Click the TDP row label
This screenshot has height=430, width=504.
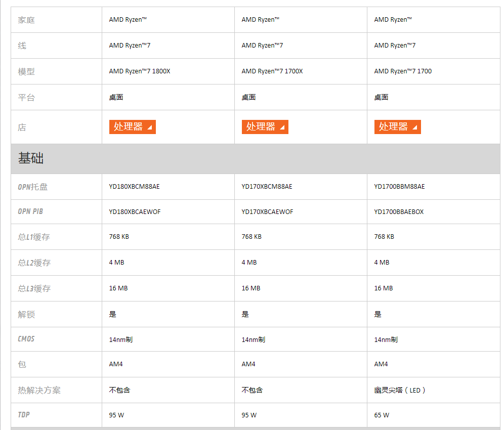click(24, 415)
